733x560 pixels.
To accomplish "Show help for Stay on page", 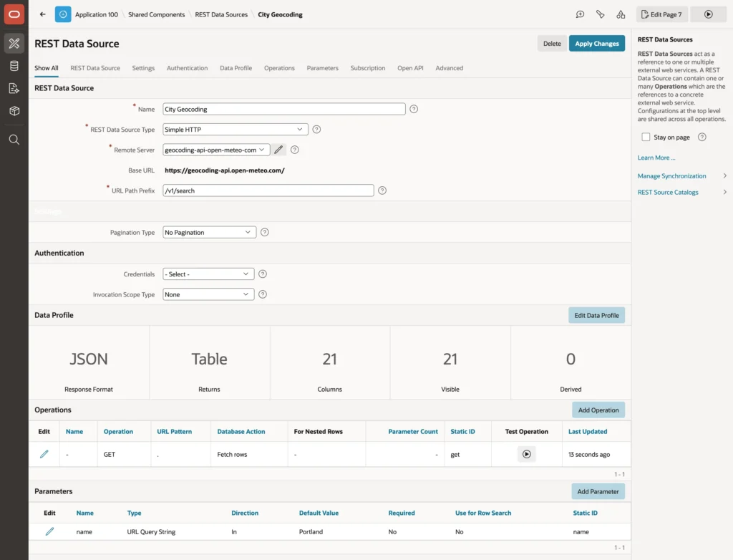I will pyautogui.click(x=702, y=137).
